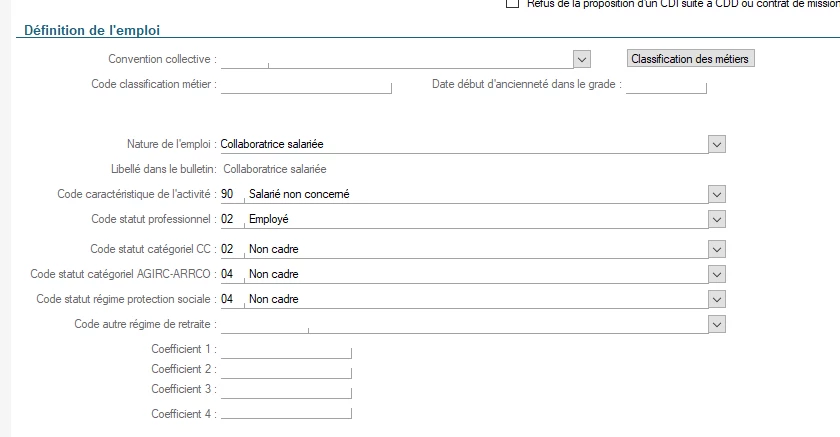The width and height of the screenshot is (840, 437).
Task: Click the Code classification métier field
Action: point(305,85)
